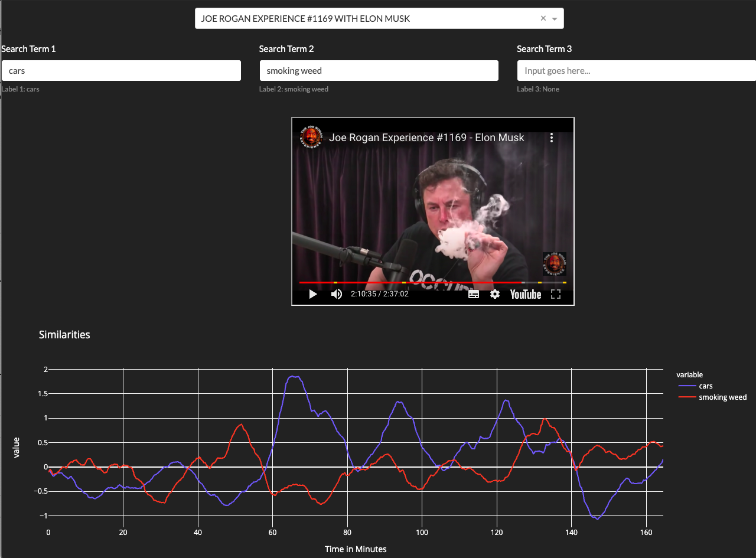
Task: Click the Search Term 1 field containing cars
Action: [x=121, y=70]
